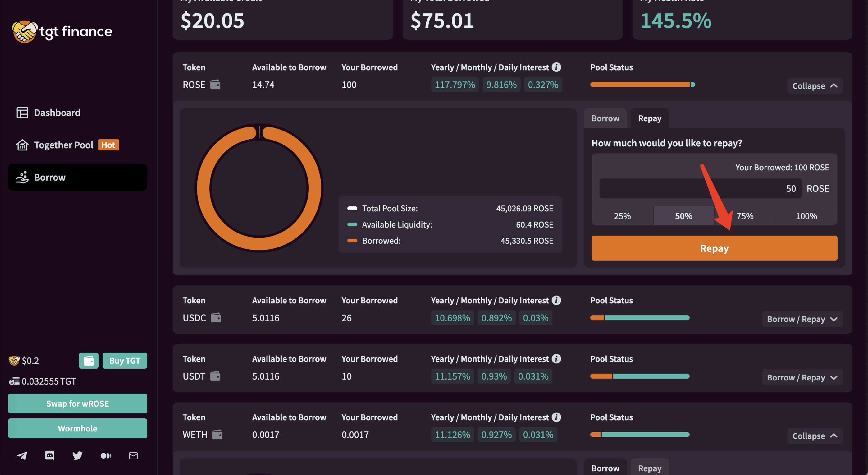Click the email envelope icon
This screenshot has height=475, width=868.
[133, 456]
